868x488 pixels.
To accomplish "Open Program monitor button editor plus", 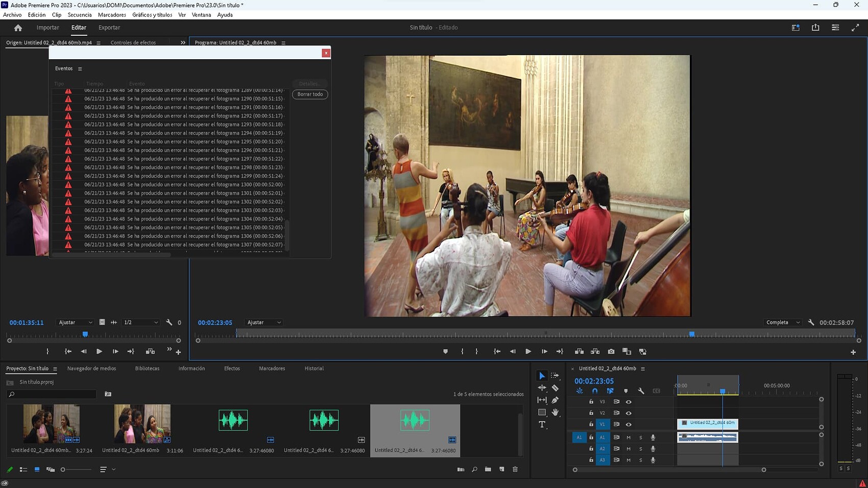I will [853, 352].
